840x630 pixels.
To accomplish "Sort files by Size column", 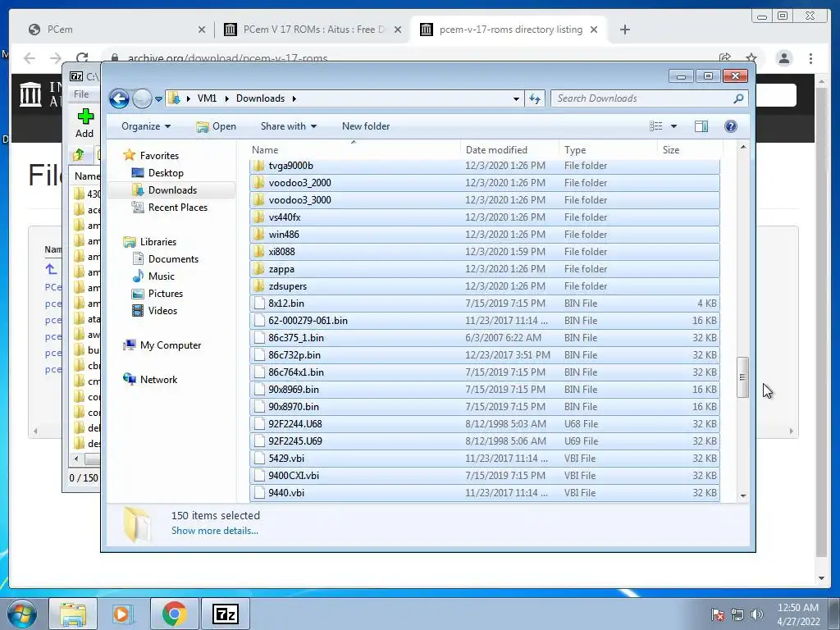I will click(690, 150).
